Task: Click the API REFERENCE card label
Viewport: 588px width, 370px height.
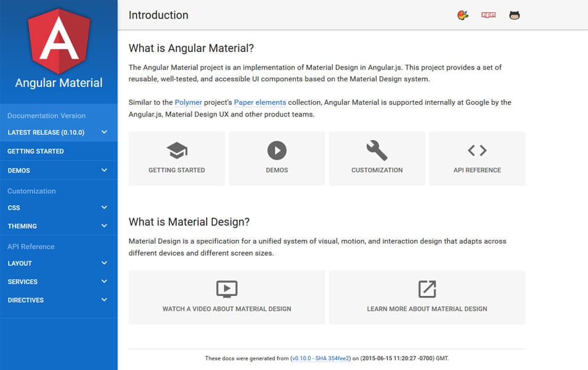Action: (477, 170)
